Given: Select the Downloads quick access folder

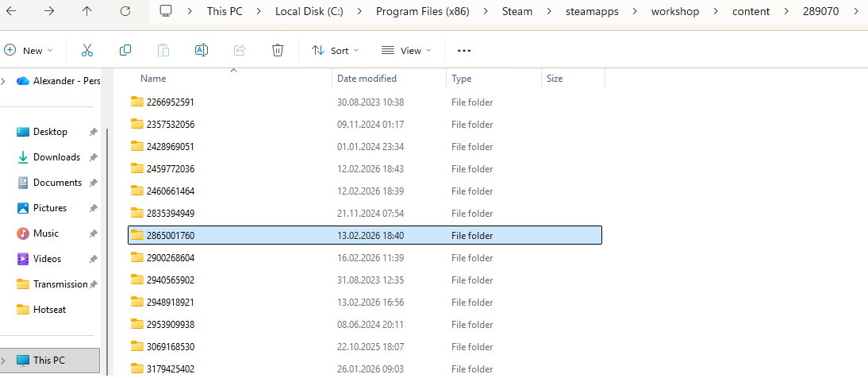Looking at the screenshot, I should pyautogui.click(x=56, y=157).
